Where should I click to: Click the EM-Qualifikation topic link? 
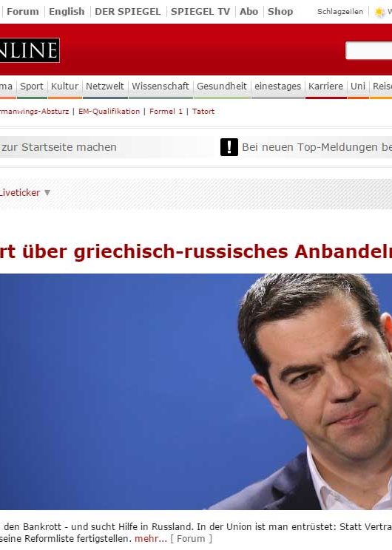tap(109, 111)
